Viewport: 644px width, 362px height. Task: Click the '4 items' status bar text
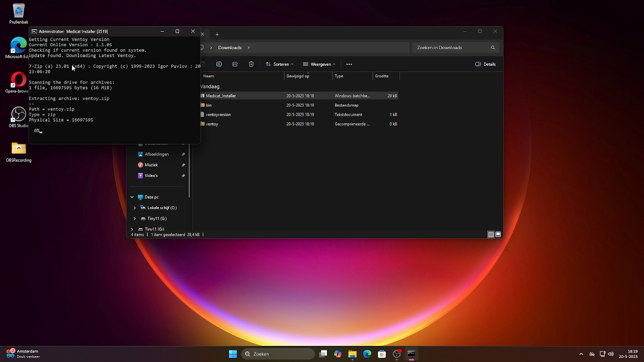[137, 234]
